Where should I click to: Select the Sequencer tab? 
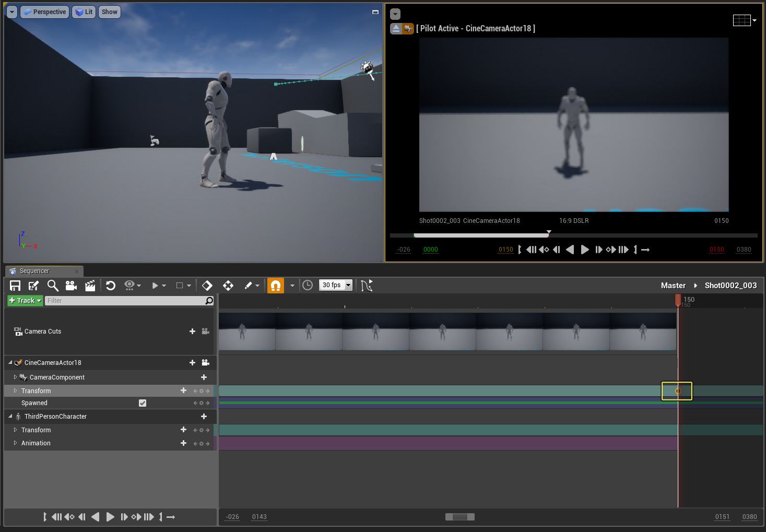click(x=34, y=271)
